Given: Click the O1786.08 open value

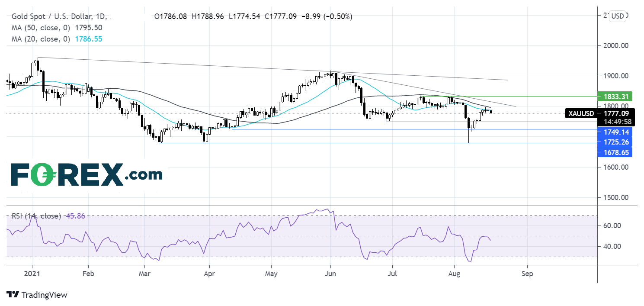Looking at the screenshot, I should pyautogui.click(x=170, y=17).
